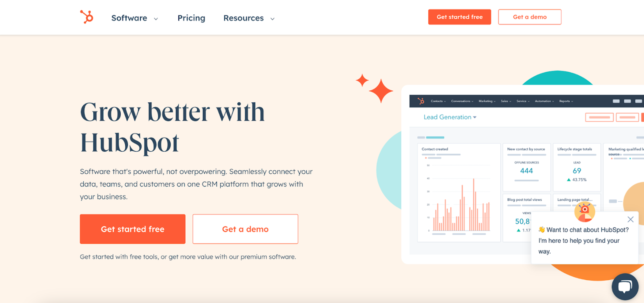Toggle the grey filter pill beside teal tab
644x303 pixels.
pos(421,137)
